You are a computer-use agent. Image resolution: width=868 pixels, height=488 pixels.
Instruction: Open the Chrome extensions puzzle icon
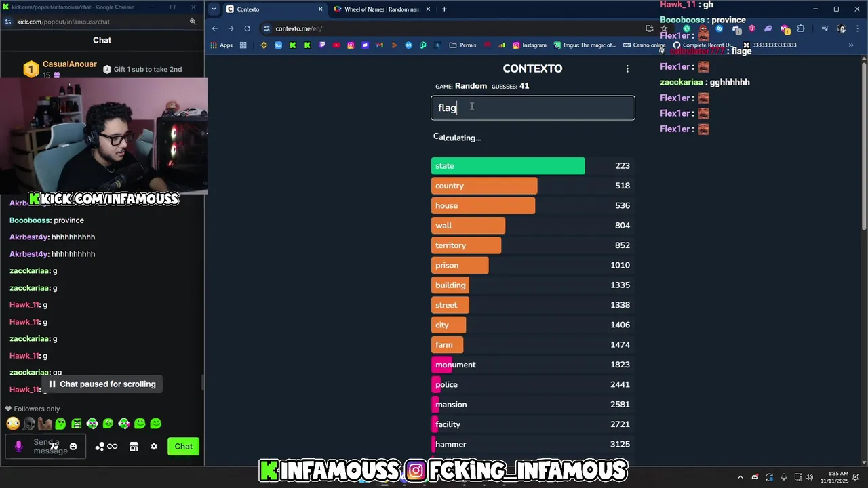click(801, 28)
